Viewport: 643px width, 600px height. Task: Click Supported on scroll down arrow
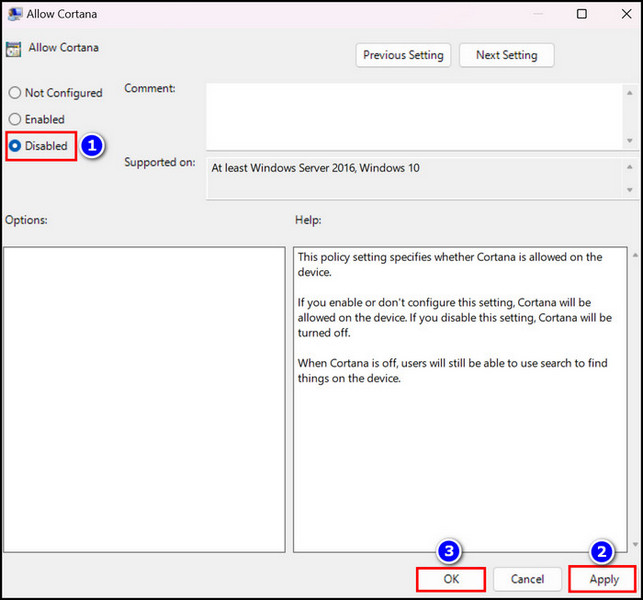629,190
